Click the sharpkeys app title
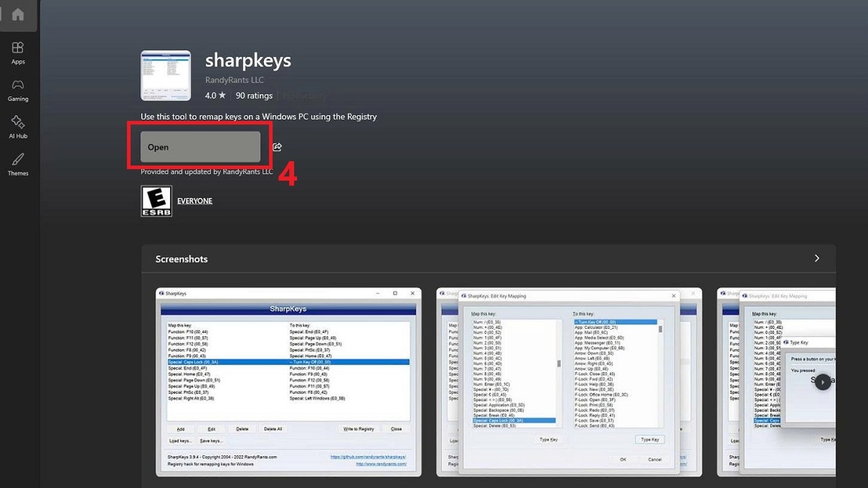This screenshot has height=488, width=868. tap(248, 60)
